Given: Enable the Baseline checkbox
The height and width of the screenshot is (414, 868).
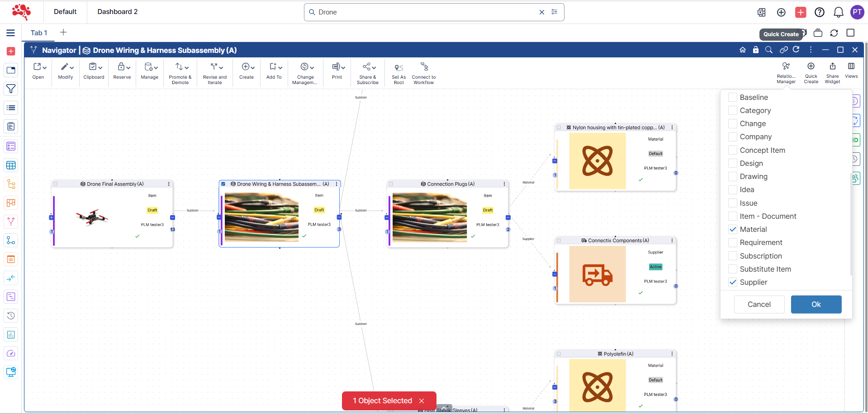Looking at the screenshot, I should [733, 97].
